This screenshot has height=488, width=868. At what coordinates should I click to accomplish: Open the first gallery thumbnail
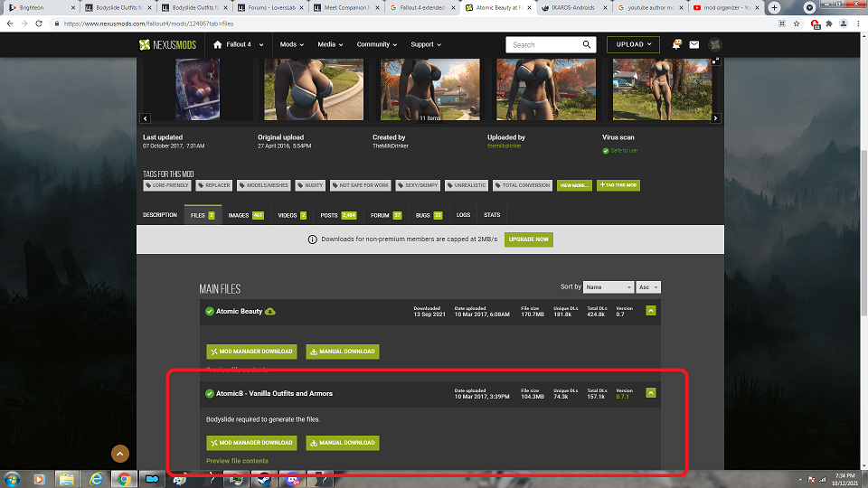point(198,89)
